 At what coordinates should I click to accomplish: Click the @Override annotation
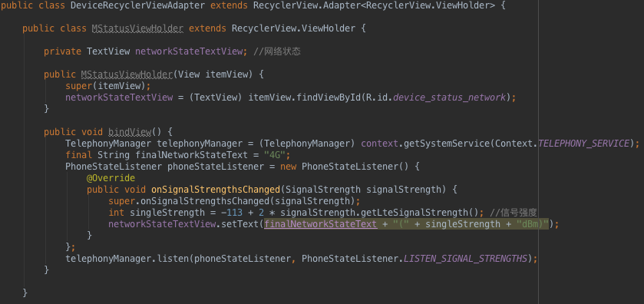point(111,178)
